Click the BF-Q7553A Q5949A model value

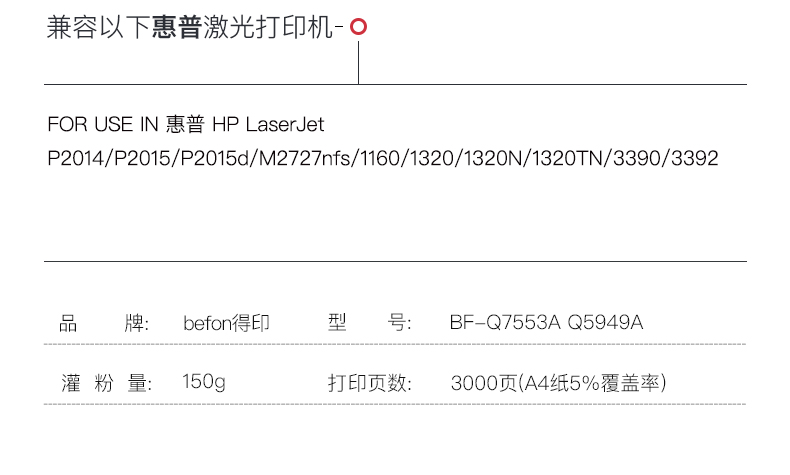[x=546, y=324]
